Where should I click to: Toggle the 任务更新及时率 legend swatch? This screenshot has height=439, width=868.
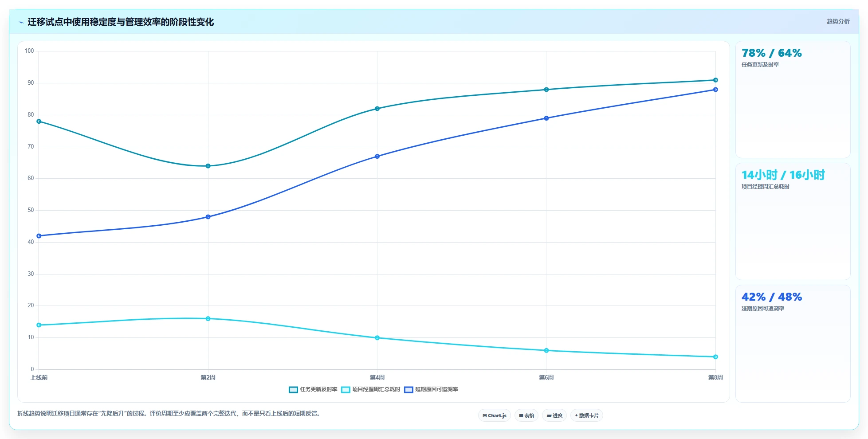[x=293, y=390]
